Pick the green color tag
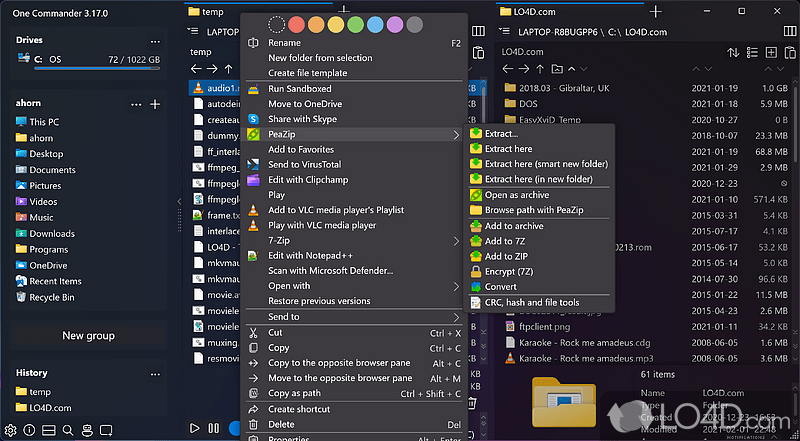This screenshot has width=800, height=441. point(356,24)
